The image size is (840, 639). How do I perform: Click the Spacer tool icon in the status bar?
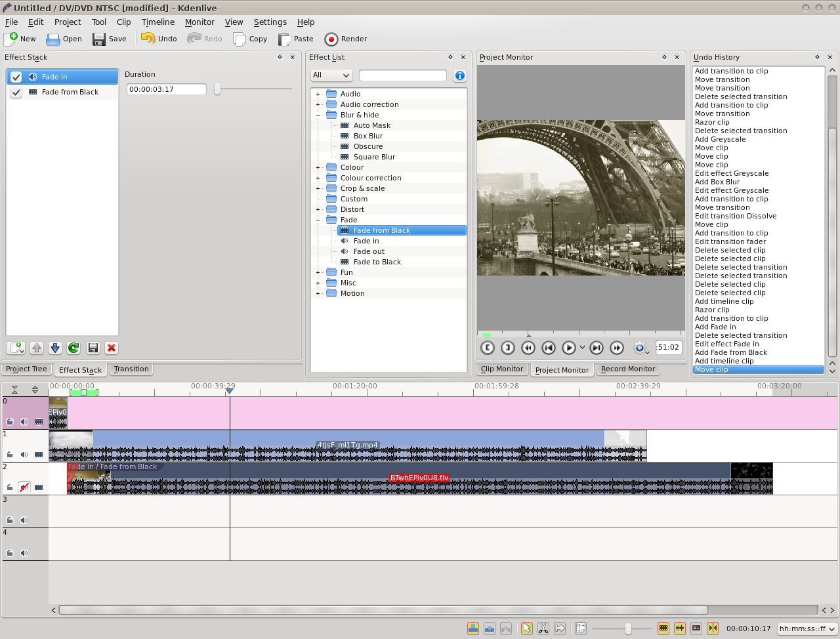pyautogui.click(x=560, y=628)
